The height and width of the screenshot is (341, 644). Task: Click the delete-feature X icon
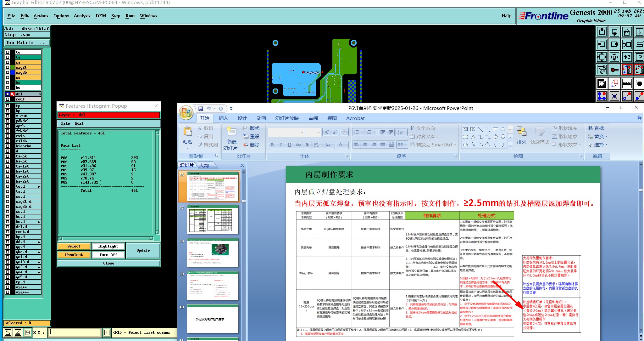pos(614,96)
